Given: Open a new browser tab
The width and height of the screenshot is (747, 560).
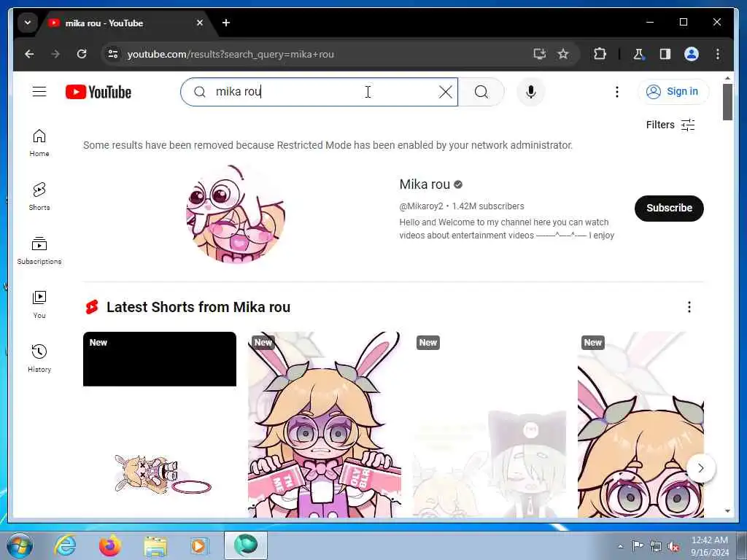Looking at the screenshot, I should point(226,23).
